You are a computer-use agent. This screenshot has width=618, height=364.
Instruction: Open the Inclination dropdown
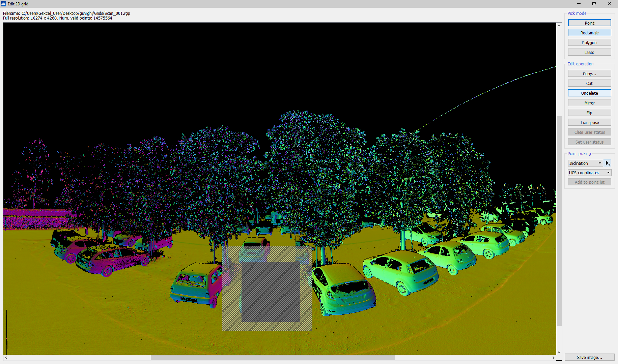point(585,163)
